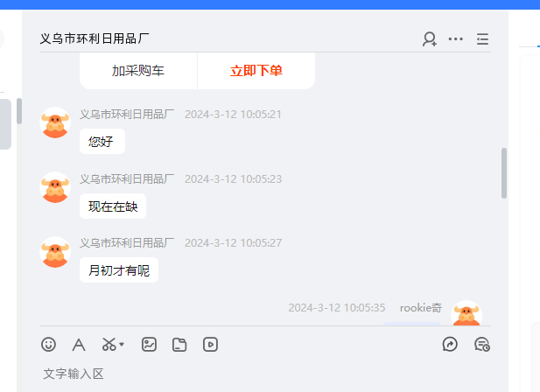This screenshot has height=392, width=540.
Task: Select the 现在在缺 message bubble
Action: tap(113, 206)
